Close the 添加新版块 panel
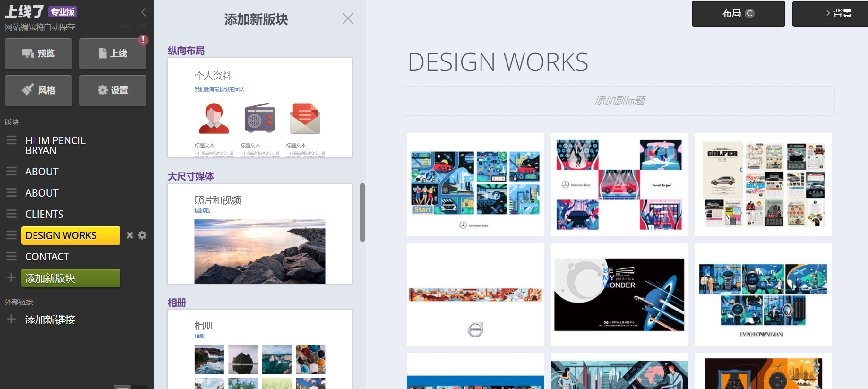This screenshot has width=868, height=389. 348,18
